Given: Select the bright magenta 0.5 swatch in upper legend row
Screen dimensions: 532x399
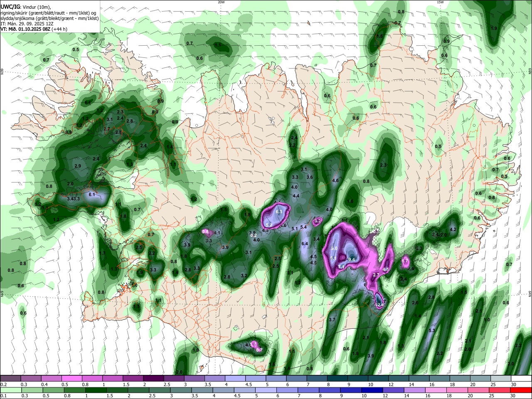Looking at the screenshot, I should [x=71, y=379].
